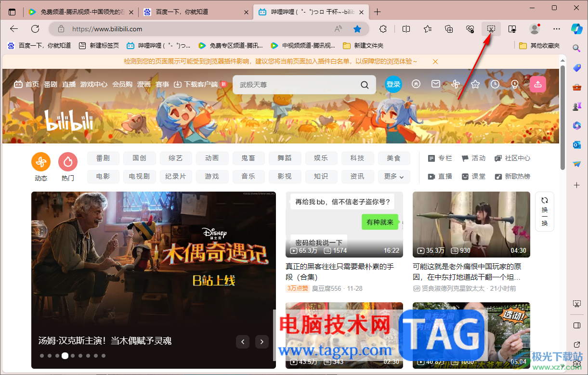Open the 真正的黑客 video title
This screenshot has width=588, height=375.
(x=340, y=272)
